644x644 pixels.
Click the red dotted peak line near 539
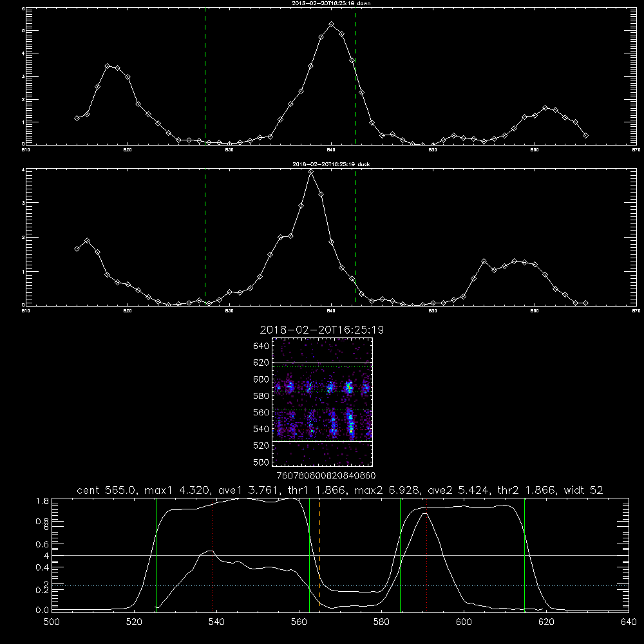(x=213, y=555)
